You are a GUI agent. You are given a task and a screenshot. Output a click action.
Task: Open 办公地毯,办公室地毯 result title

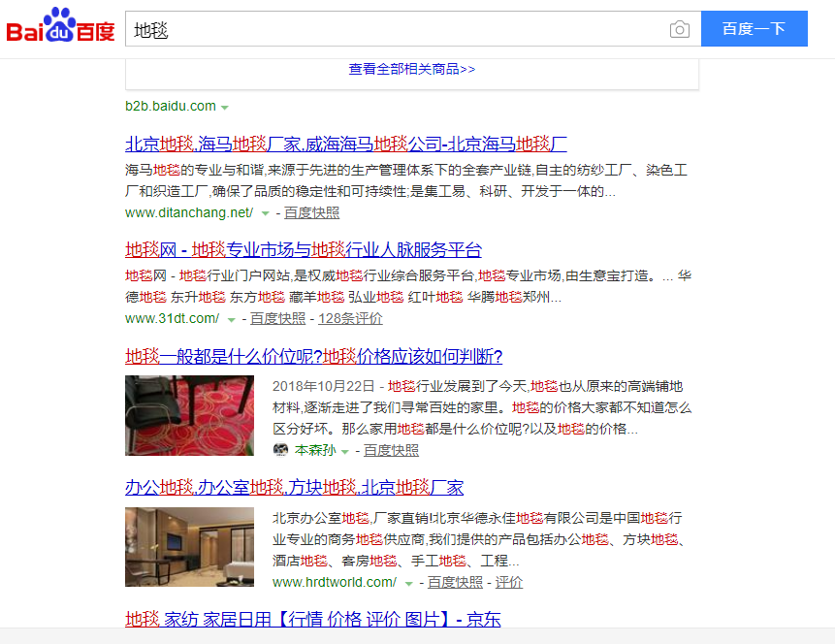(x=294, y=487)
